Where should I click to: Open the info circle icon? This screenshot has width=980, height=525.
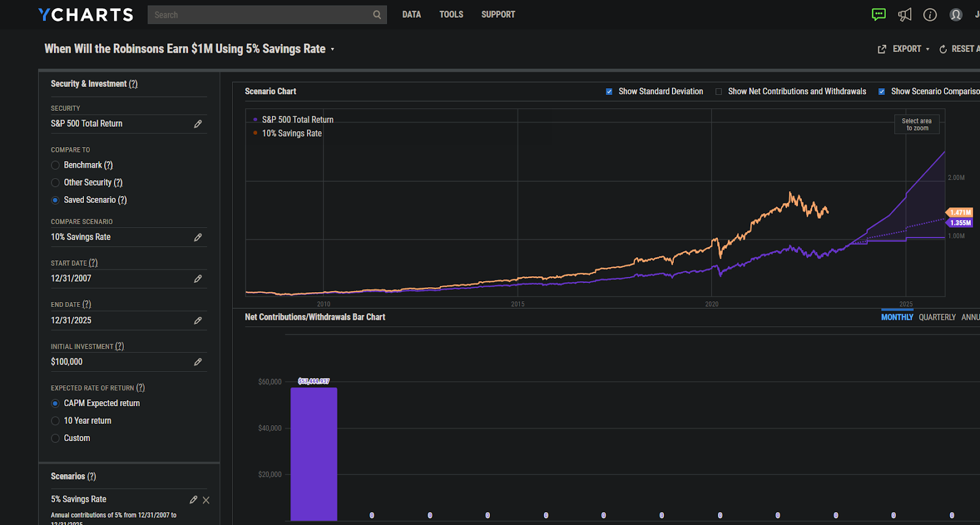click(x=930, y=15)
